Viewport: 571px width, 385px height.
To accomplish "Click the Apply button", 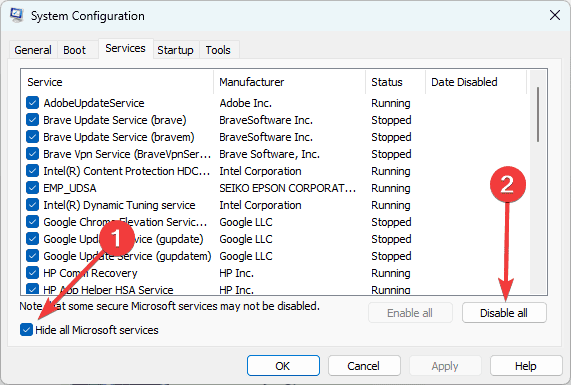I will click(x=445, y=366).
